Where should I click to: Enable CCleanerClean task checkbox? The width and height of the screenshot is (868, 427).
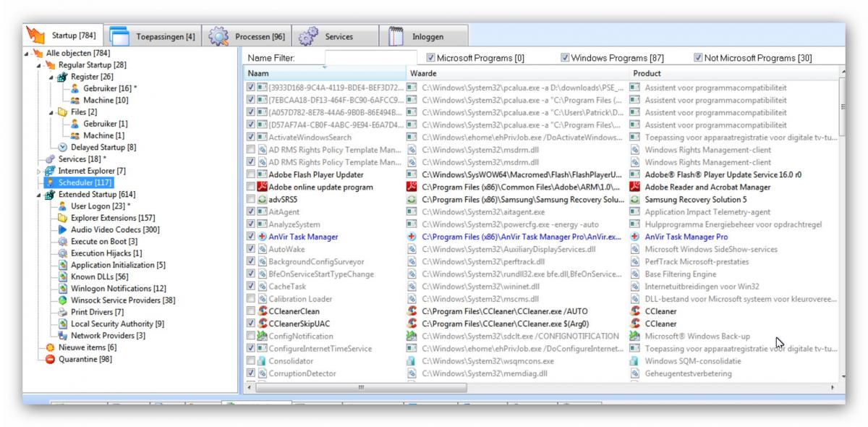click(x=250, y=311)
